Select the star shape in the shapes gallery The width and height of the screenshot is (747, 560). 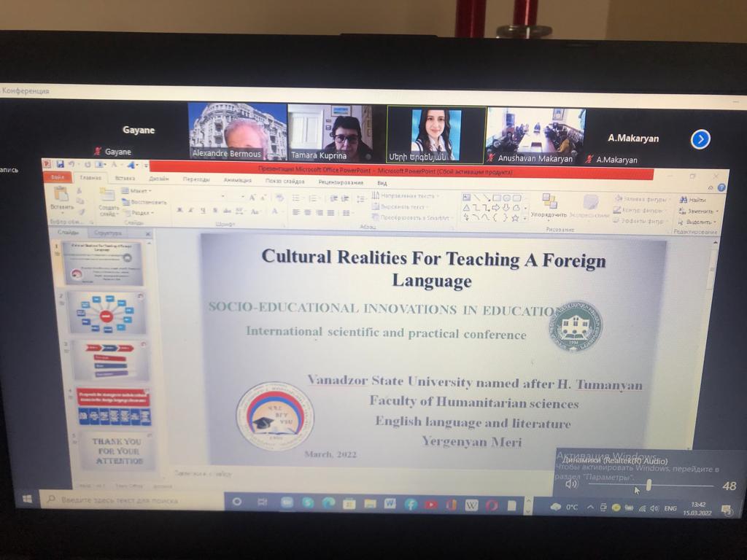tap(515, 218)
